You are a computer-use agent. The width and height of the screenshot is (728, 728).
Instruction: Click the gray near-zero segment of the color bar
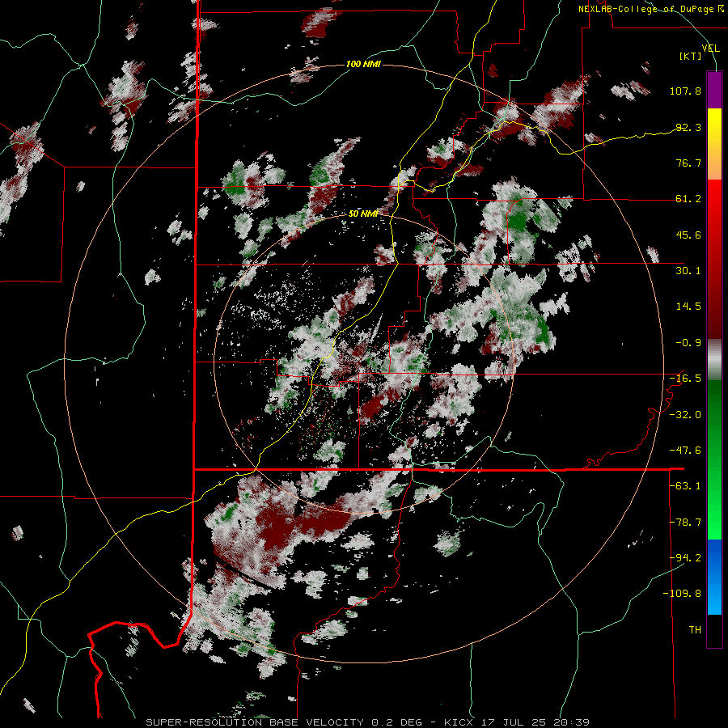(714, 360)
